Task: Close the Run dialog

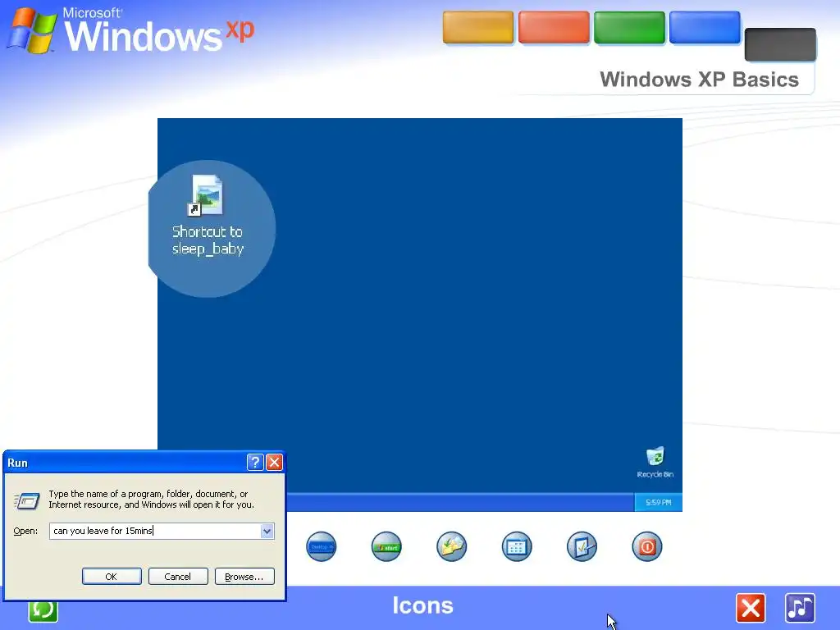Action: pos(274,462)
